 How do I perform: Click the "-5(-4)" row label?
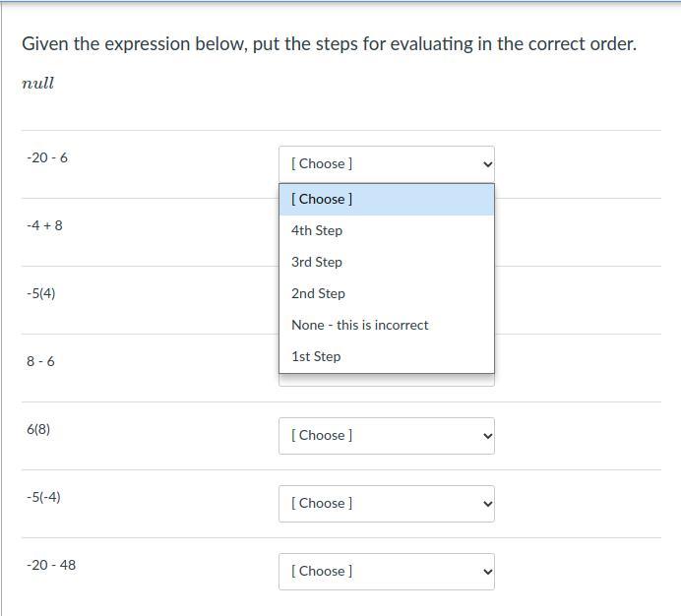tap(43, 497)
